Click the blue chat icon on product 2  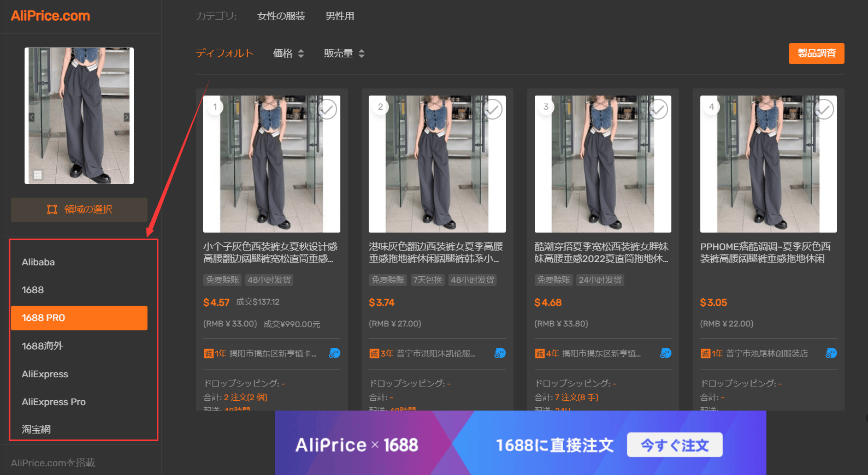point(500,353)
